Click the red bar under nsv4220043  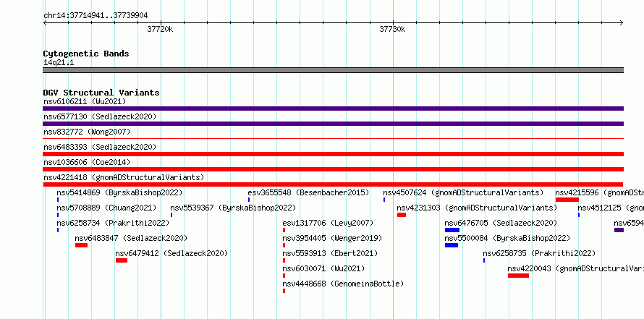point(518,276)
